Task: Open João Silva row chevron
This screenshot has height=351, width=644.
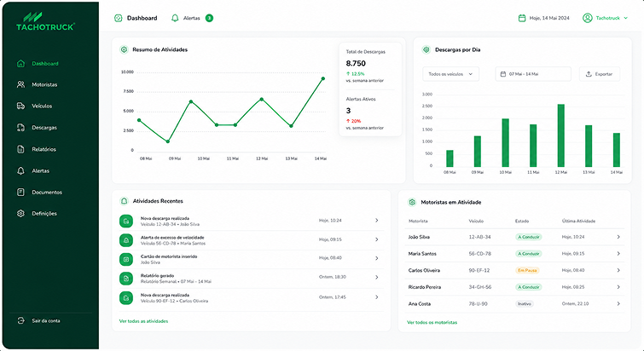Action: coord(618,237)
